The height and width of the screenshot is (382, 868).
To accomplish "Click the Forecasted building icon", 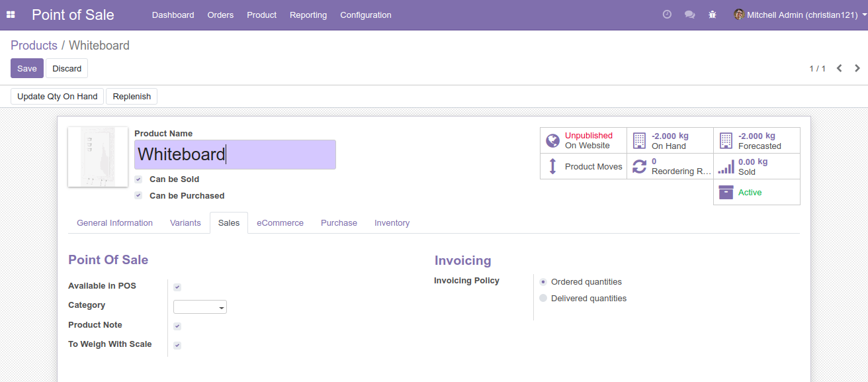I will pyautogui.click(x=726, y=140).
